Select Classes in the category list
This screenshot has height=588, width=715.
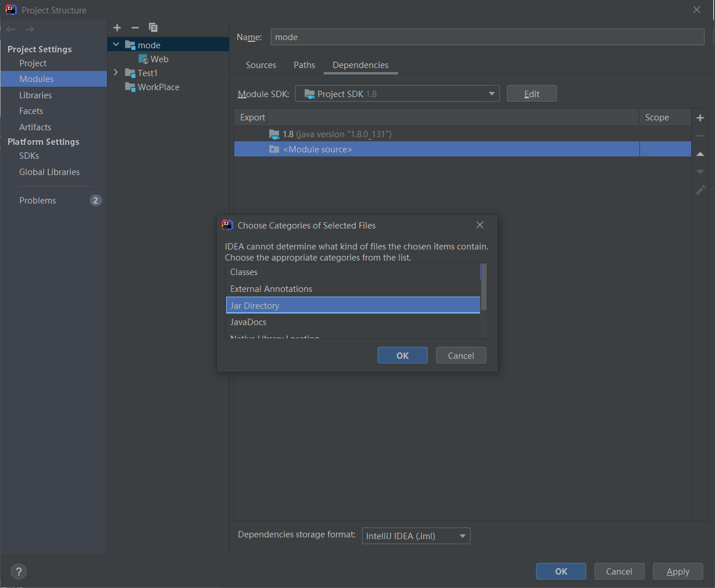click(x=353, y=272)
